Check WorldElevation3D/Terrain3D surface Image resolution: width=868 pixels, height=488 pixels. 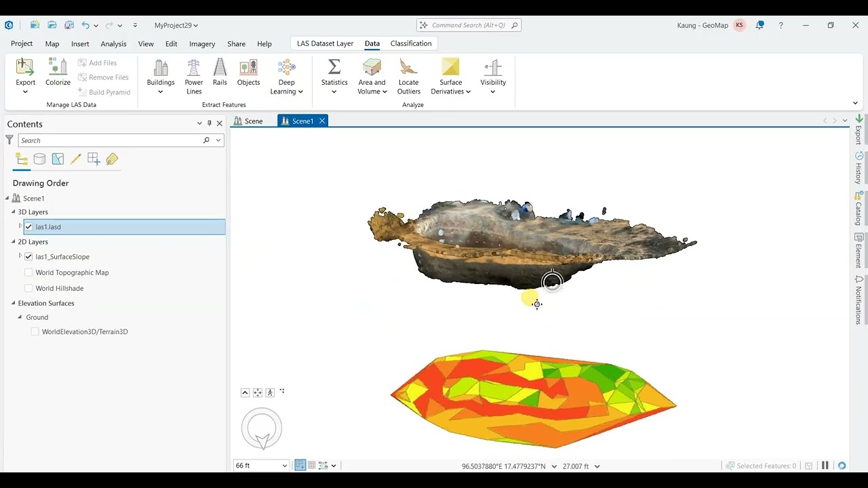(35, 331)
